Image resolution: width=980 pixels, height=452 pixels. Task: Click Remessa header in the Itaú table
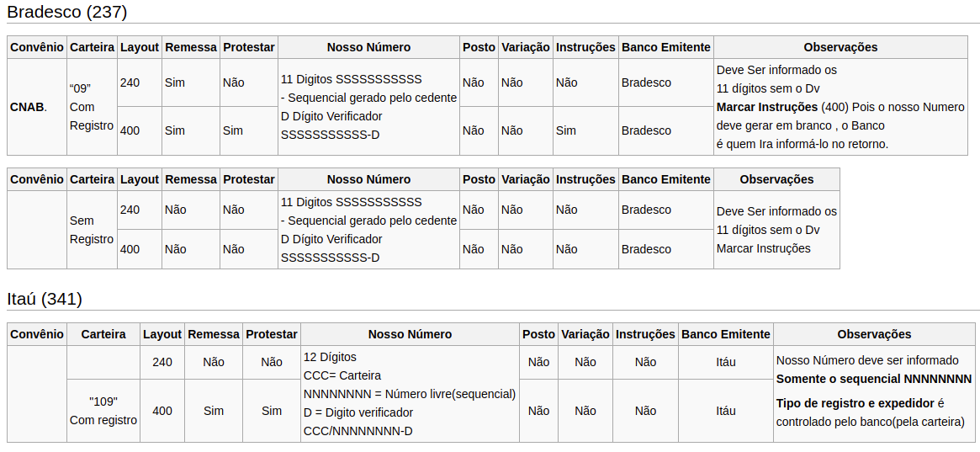coord(214,334)
